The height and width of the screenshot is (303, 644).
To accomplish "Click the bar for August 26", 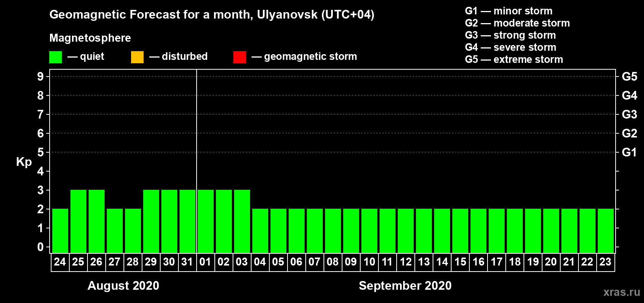I will [97, 221].
